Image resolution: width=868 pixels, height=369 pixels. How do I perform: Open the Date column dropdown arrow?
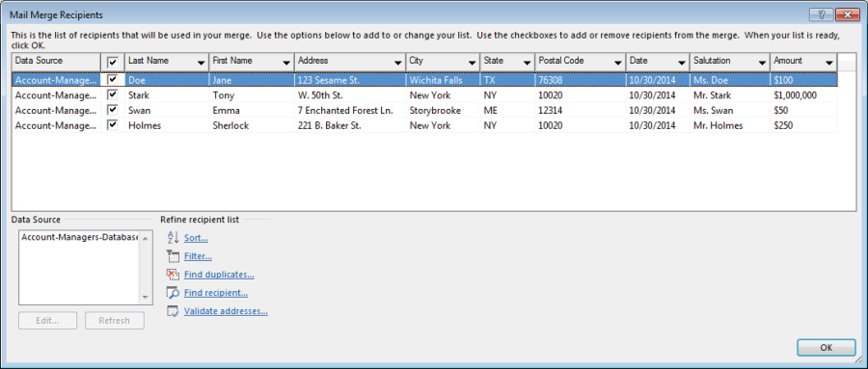coord(682,63)
